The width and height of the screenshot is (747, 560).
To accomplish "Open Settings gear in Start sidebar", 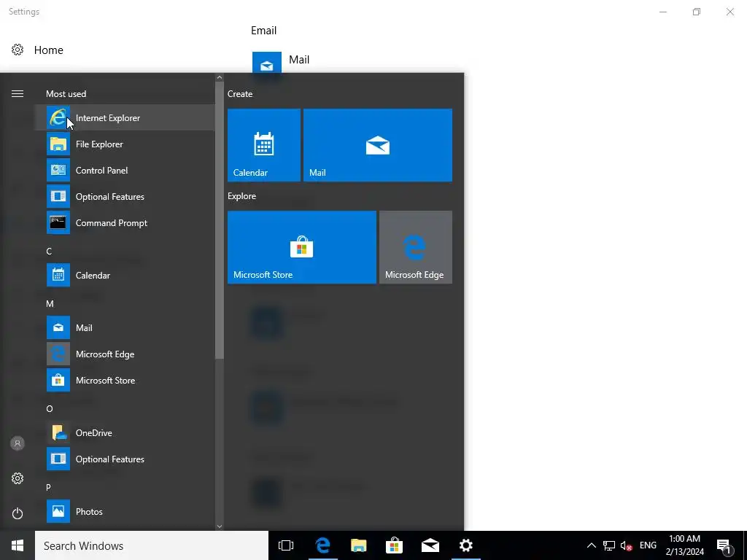I will coord(18,478).
